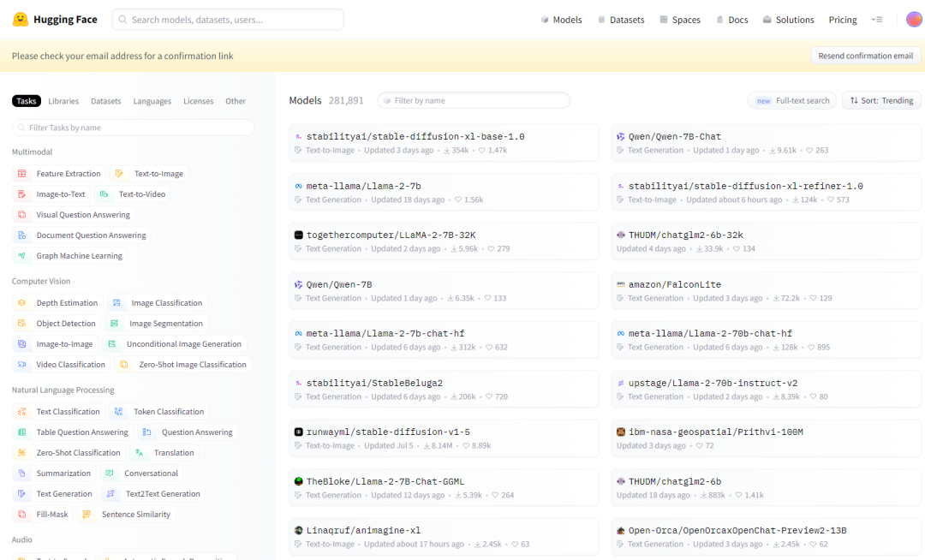925x560 pixels.
Task: Click the Image-to-Text task icon
Action: click(21, 194)
